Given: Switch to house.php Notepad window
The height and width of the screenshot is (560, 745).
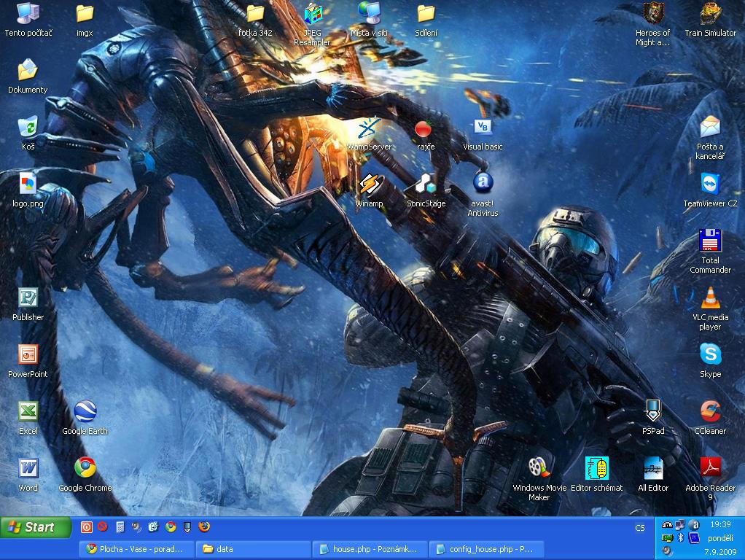Looking at the screenshot, I should click(370, 549).
